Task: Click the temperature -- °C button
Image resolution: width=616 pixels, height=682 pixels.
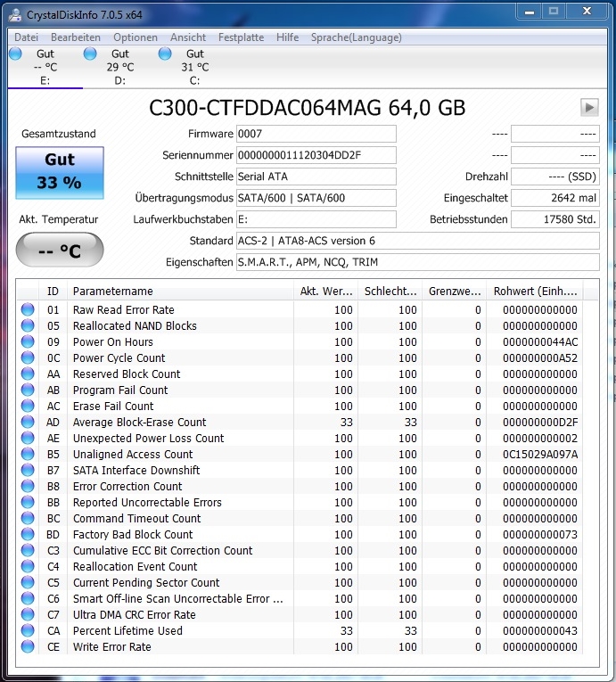Action: click(x=60, y=250)
